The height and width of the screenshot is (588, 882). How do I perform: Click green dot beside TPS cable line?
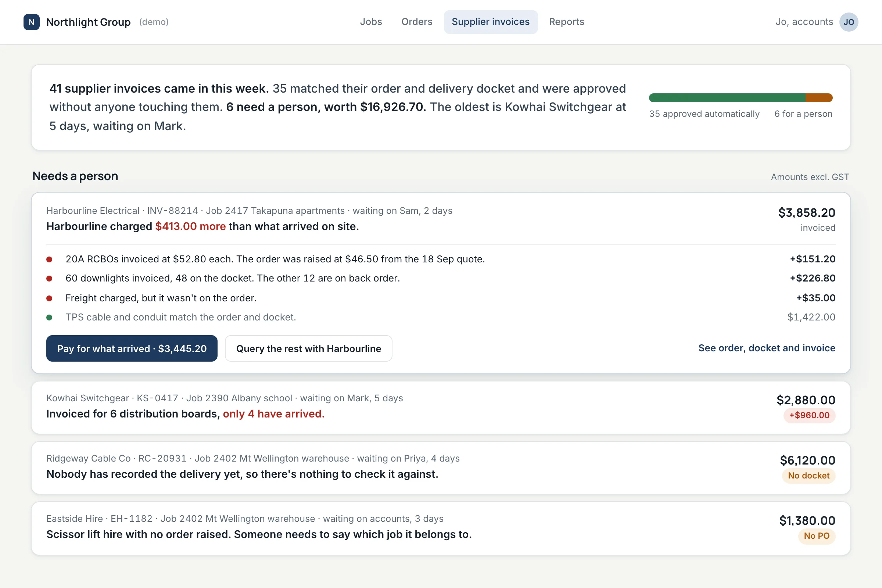click(x=49, y=318)
